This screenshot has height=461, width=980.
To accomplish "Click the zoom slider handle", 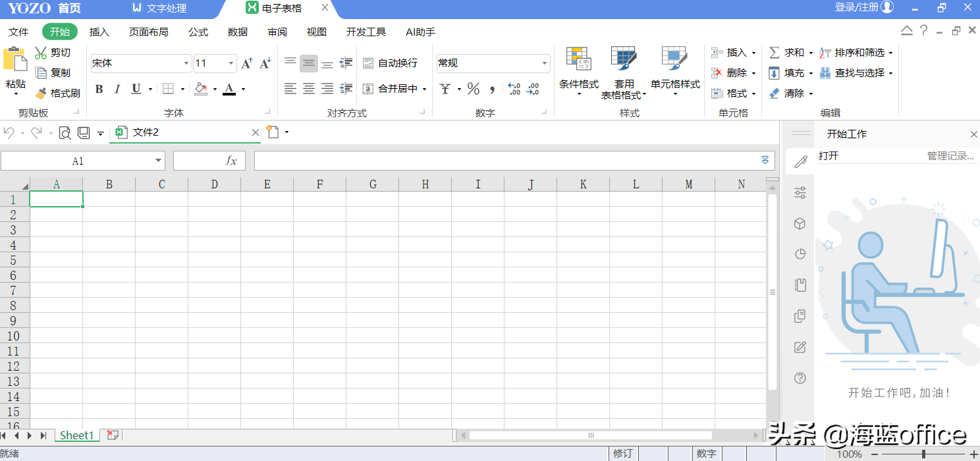I will 923,454.
